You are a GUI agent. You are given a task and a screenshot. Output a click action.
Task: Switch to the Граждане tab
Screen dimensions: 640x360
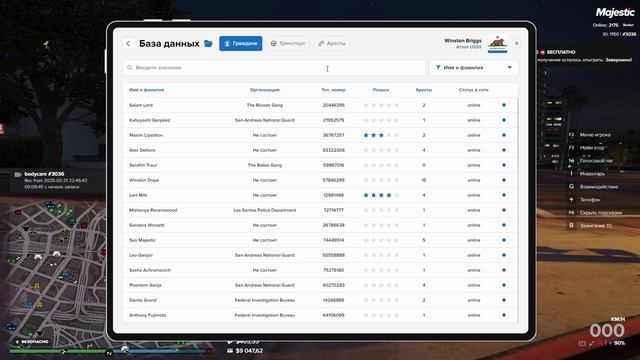coord(241,43)
